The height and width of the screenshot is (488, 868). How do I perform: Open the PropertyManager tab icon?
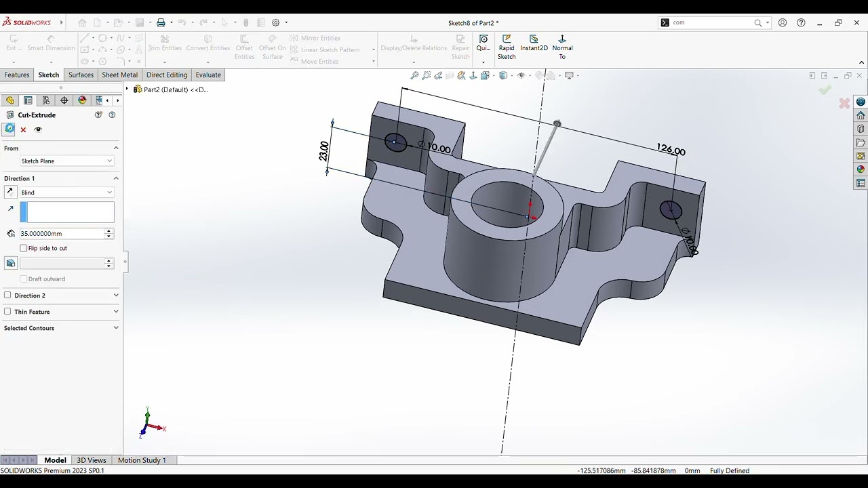coord(28,100)
